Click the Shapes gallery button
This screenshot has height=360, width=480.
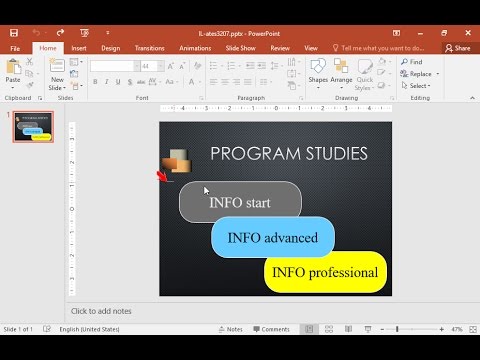pyautogui.click(x=318, y=74)
